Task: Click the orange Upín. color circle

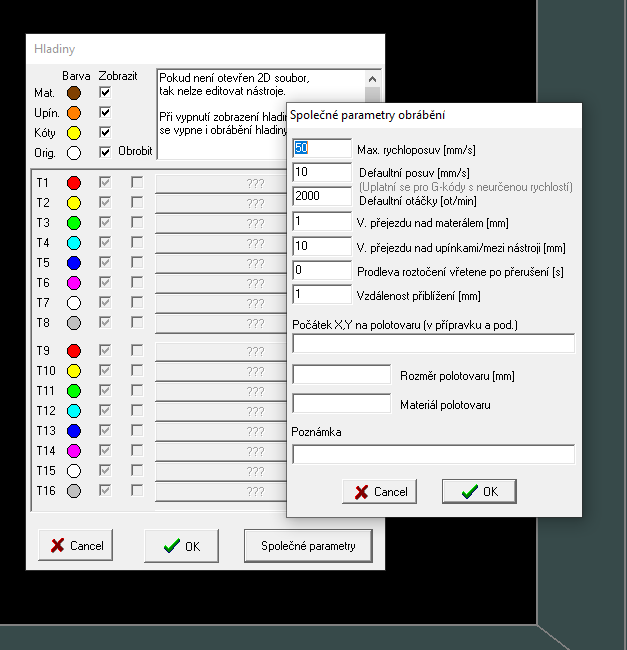Action: pyautogui.click(x=73, y=113)
